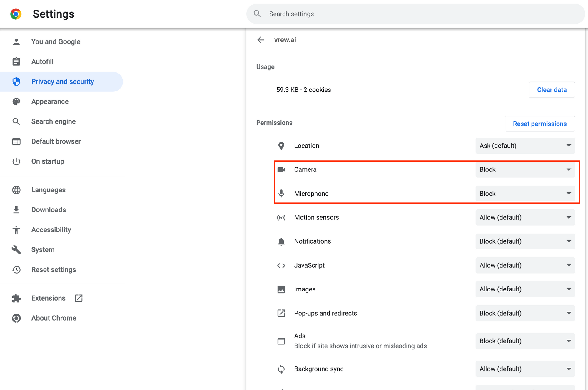Click the Default browser window icon
This screenshot has width=588, height=390.
coord(16,141)
